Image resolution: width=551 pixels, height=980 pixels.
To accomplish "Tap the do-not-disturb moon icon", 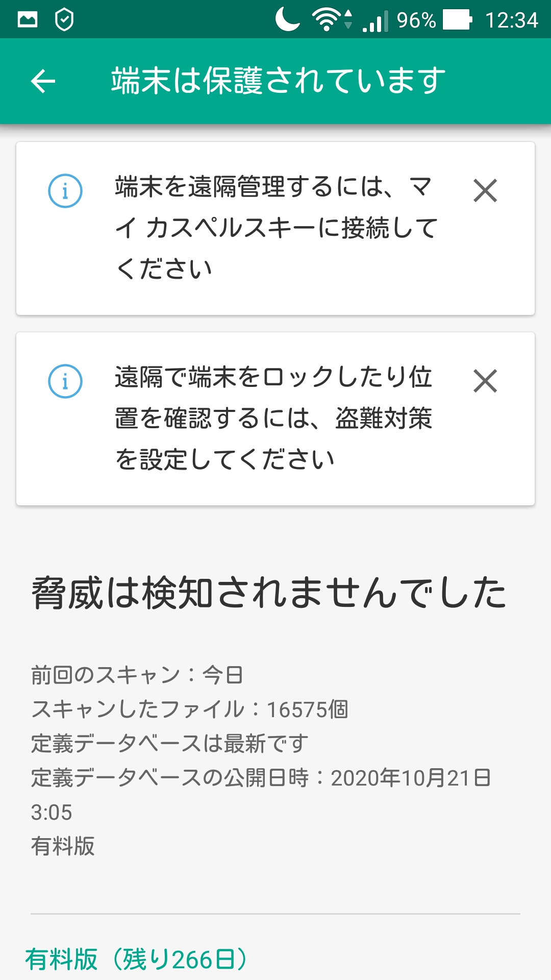I will pyautogui.click(x=288, y=20).
